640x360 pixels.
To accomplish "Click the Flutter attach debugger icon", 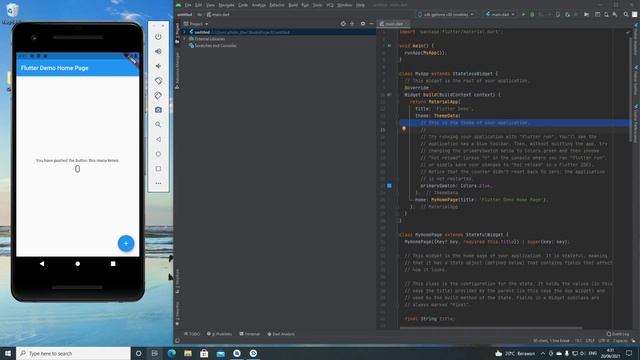I will [x=567, y=15].
